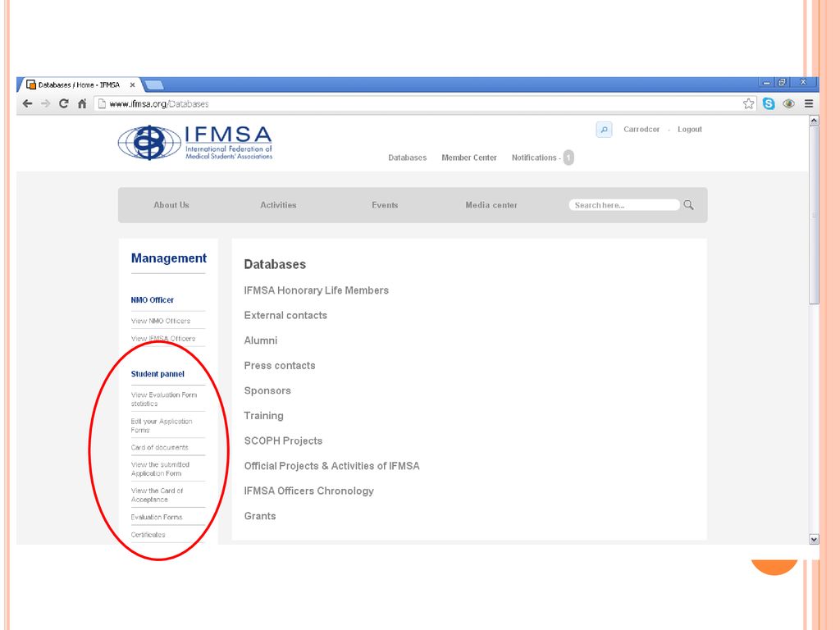Click the IFMSA globe logo
840x630 pixels.
coord(149,143)
